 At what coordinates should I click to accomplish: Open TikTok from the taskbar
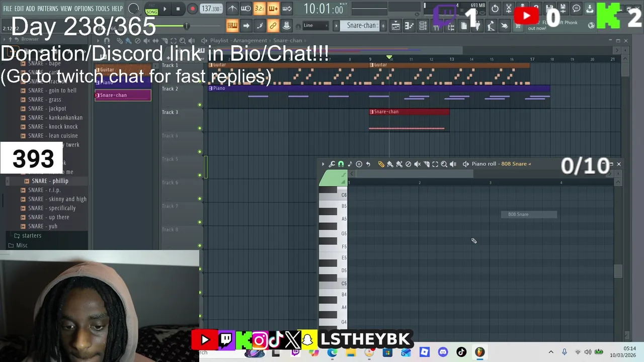pos(461,352)
